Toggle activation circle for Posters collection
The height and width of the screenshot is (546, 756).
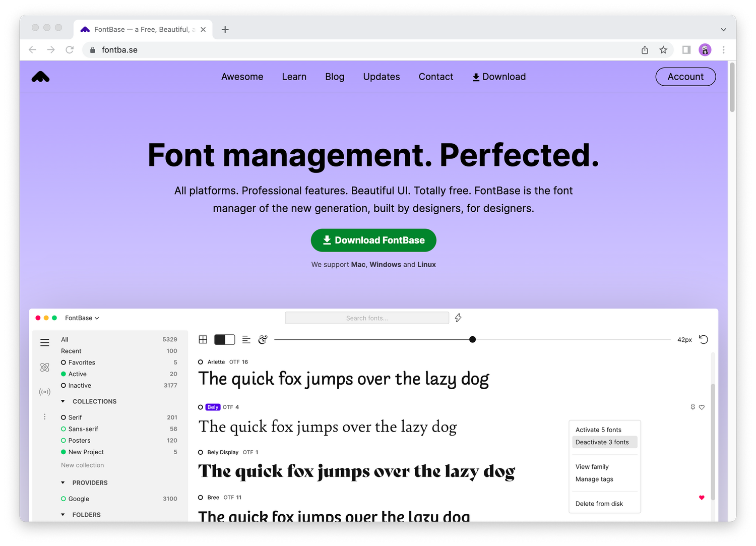tap(64, 441)
